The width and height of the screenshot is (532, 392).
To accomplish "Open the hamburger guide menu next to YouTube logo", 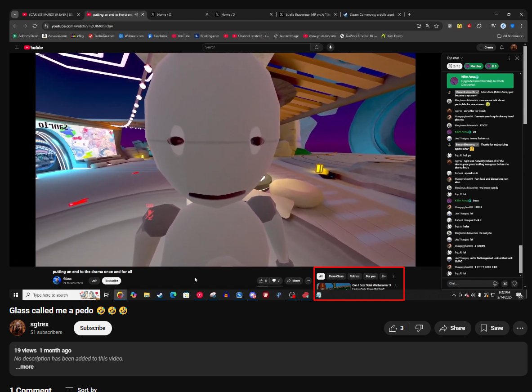I will pos(17,47).
